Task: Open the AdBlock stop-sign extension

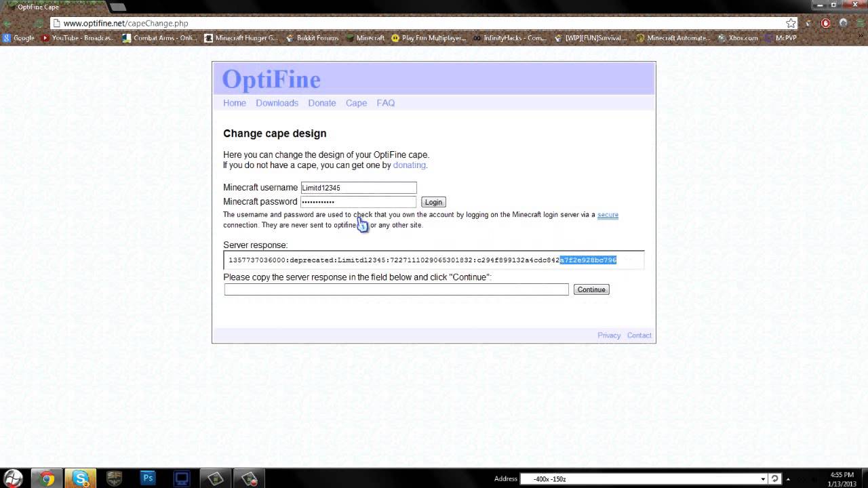Action: point(825,23)
